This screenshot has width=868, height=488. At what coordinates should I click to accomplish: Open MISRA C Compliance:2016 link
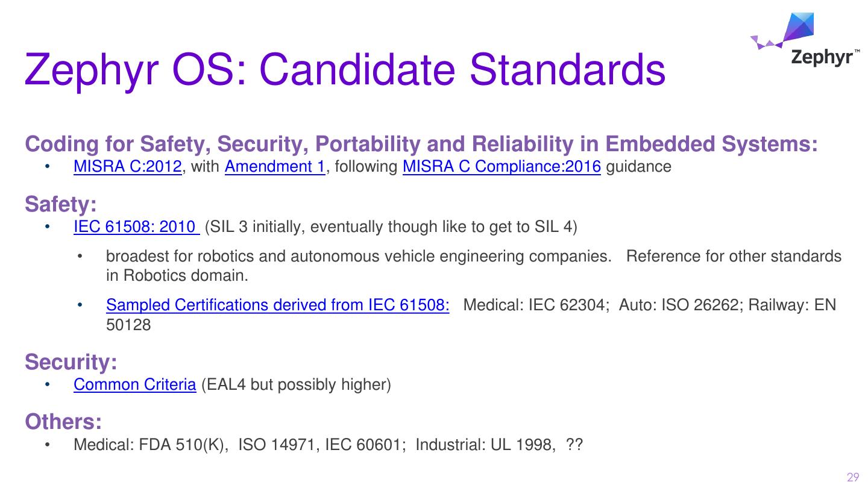(x=501, y=166)
